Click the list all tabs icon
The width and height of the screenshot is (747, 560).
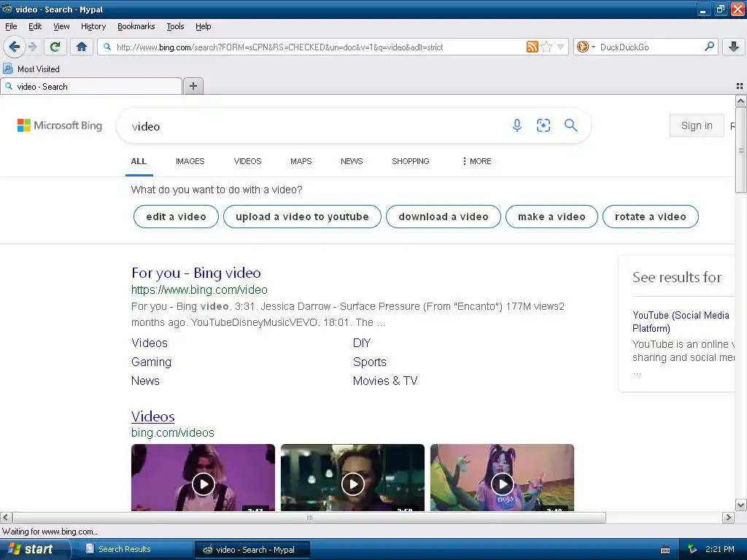click(x=740, y=86)
